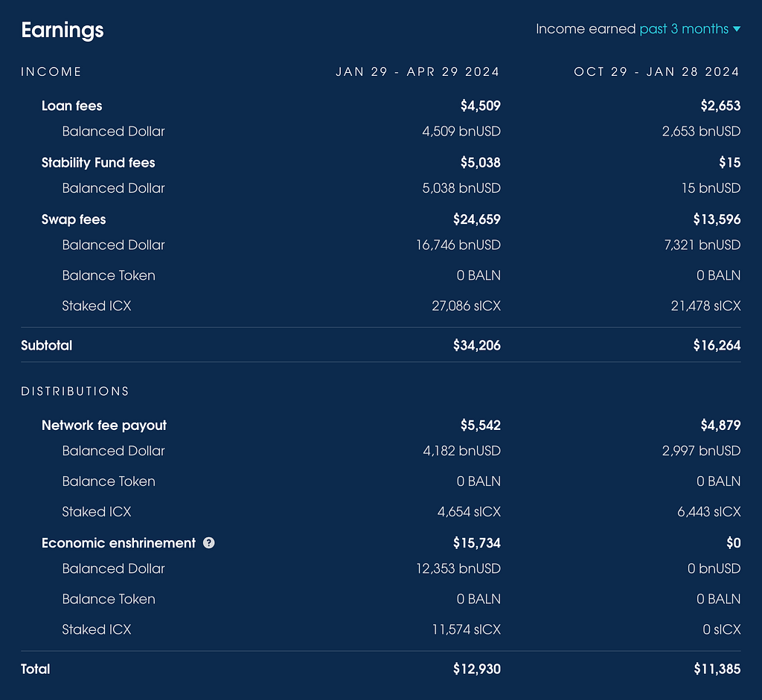Select the 12,353 bnUSD enshrinement value
This screenshot has height=700, width=762.
[458, 568]
